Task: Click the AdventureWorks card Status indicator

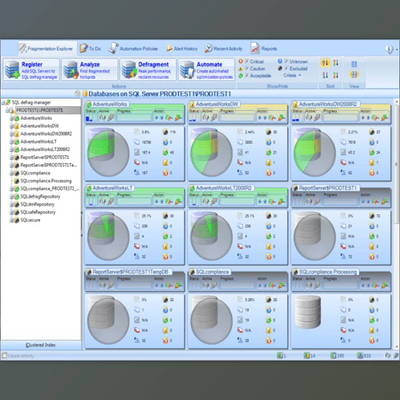Action: [91, 118]
